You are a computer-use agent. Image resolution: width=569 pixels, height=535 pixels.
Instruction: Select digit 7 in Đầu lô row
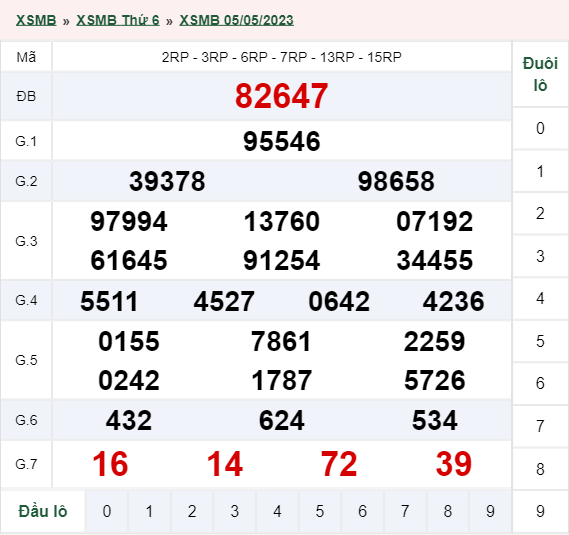tap(405, 511)
